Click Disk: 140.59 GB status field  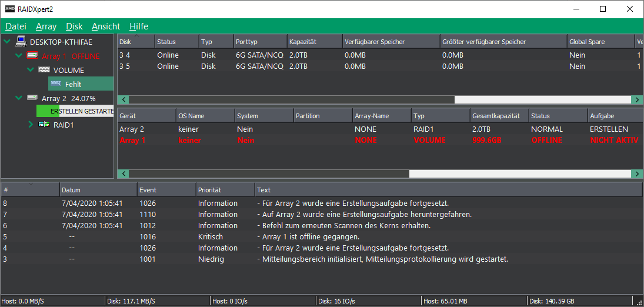580,301
